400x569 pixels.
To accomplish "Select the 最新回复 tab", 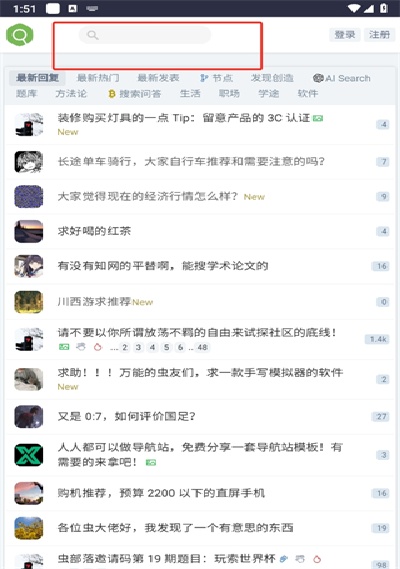I will pyautogui.click(x=37, y=78).
